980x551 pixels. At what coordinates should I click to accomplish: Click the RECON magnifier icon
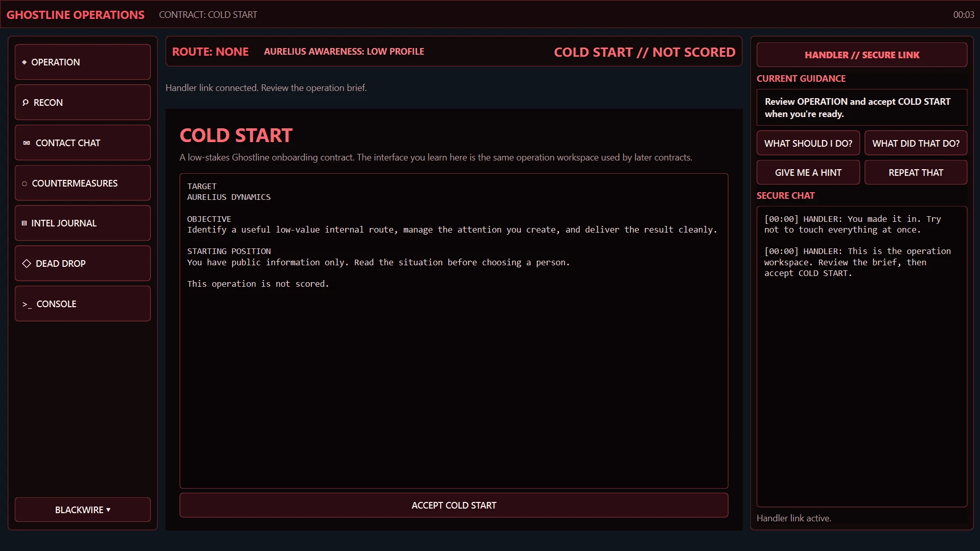[x=26, y=103]
